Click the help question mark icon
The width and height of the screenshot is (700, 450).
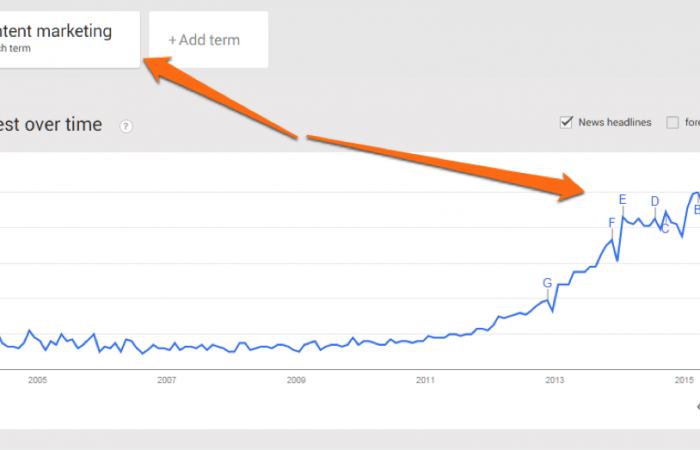(126, 126)
